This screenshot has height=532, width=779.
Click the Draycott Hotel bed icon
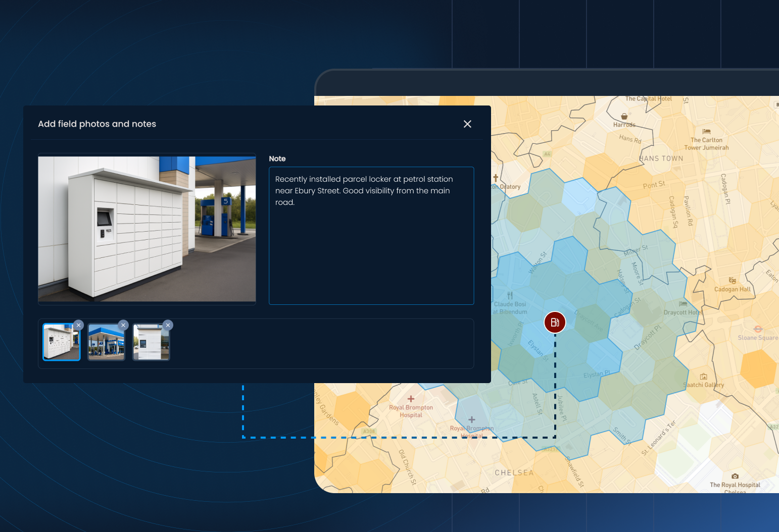click(683, 303)
